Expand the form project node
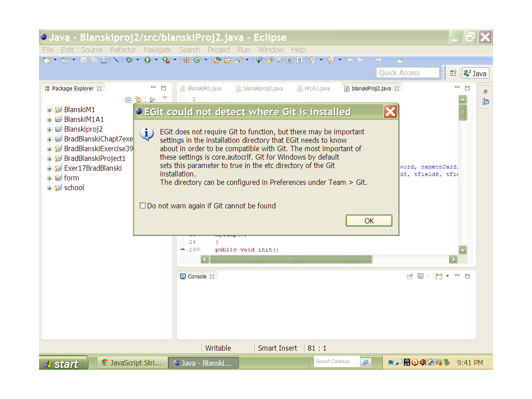532x399 pixels. click(50, 178)
